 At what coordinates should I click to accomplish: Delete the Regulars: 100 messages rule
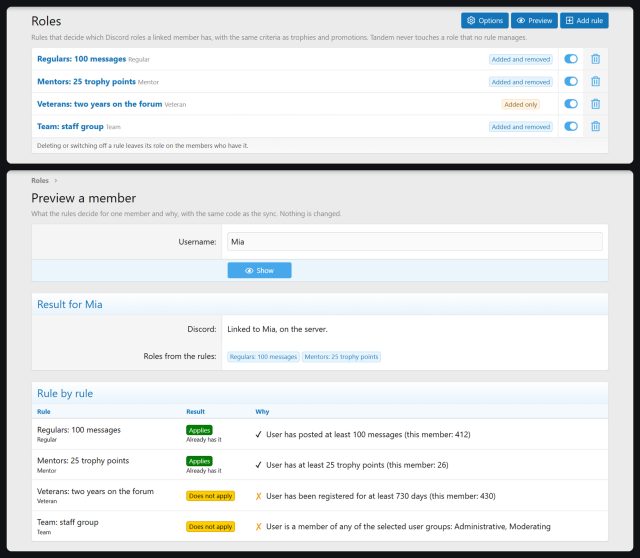pyautogui.click(x=596, y=59)
